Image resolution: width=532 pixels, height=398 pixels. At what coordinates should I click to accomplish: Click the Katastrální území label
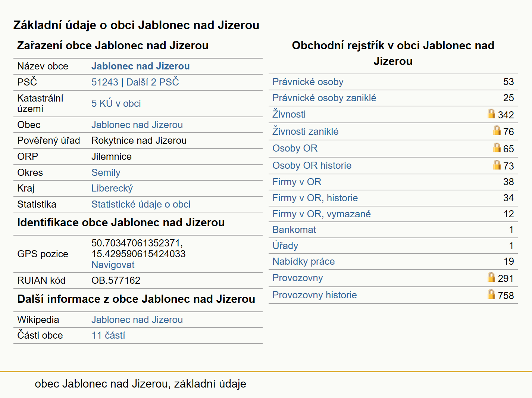40,103
